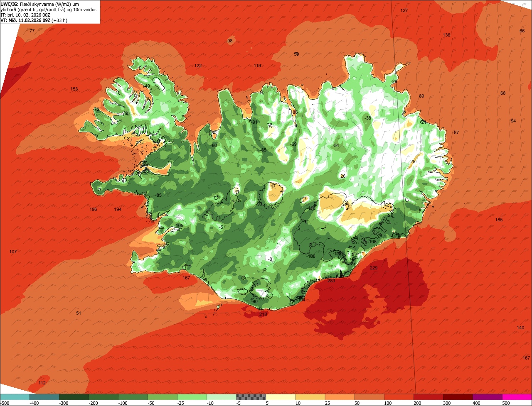Click the map value '-91' in north Iceland
This screenshot has height=406, width=532.
tap(255, 122)
